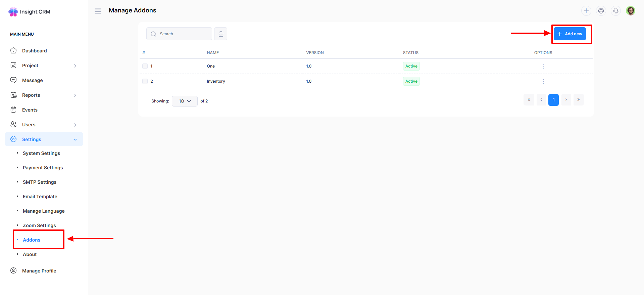The image size is (644, 295).
Task: Open the globe language icon
Action: 601,11
